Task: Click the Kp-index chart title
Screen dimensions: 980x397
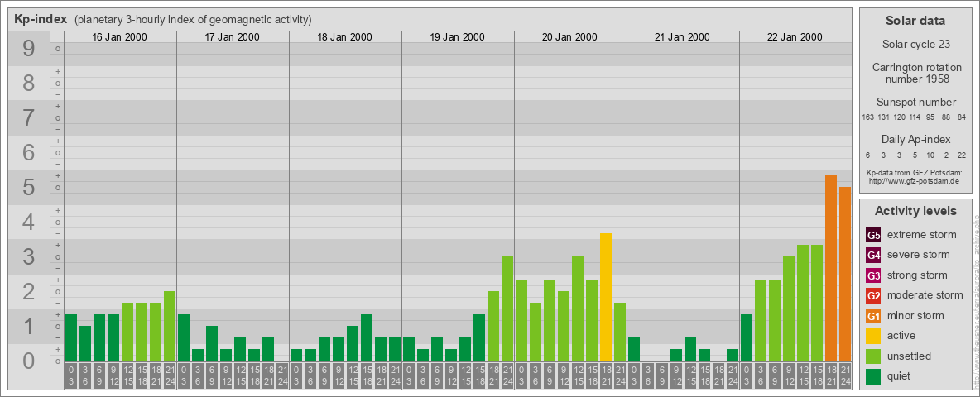Action: pos(41,19)
